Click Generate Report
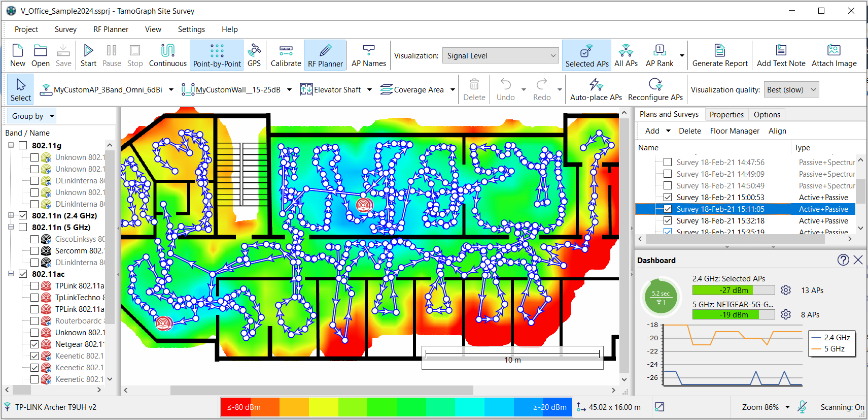 pos(720,55)
